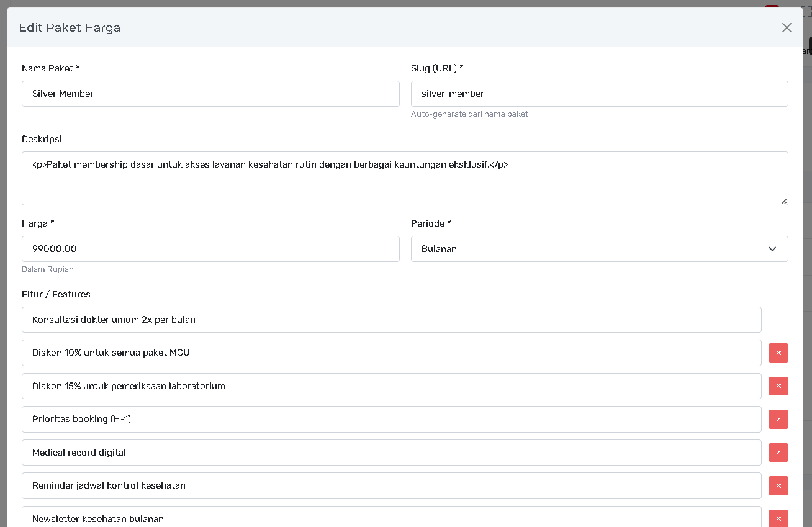The width and height of the screenshot is (812, 527).
Task: Focus the Slug (URL) input field
Action: pyautogui.click(x=599, y=94)
